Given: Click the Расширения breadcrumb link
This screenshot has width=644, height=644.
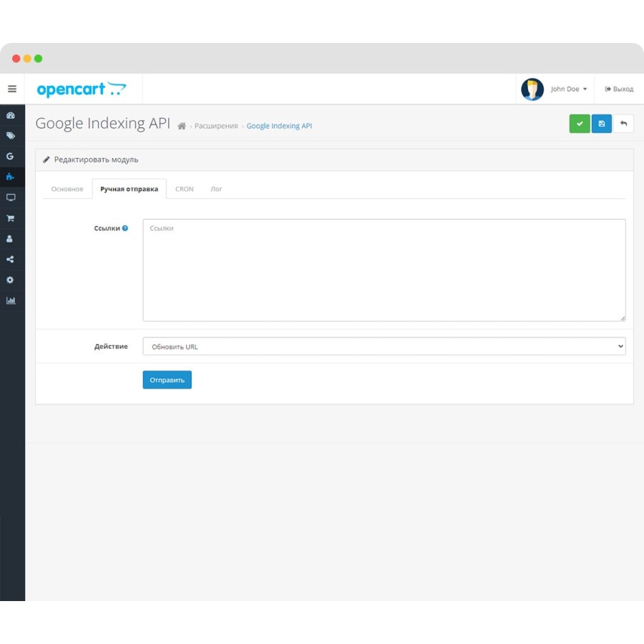Looking at the screenshot, I should click(216, 126).
